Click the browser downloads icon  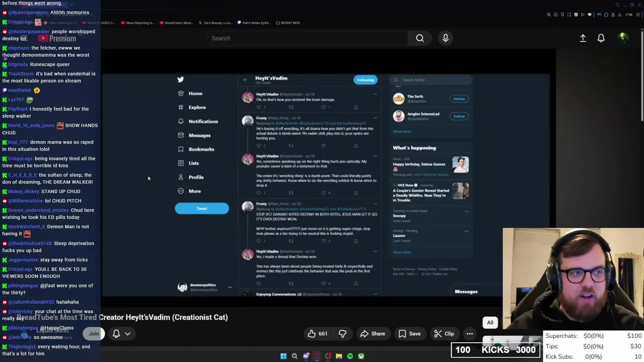coord(619,15)
